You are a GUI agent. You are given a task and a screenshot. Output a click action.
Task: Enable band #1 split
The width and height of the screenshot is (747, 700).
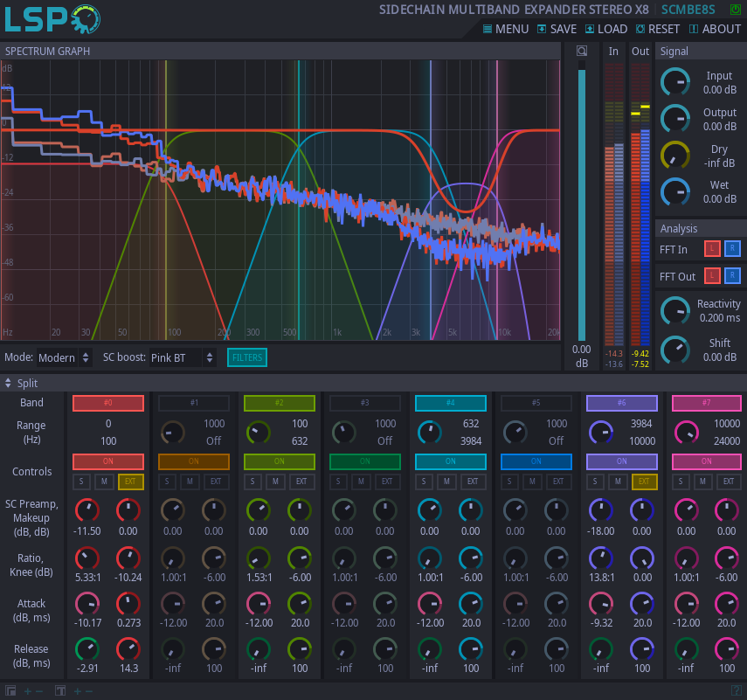tap(193, 403)
